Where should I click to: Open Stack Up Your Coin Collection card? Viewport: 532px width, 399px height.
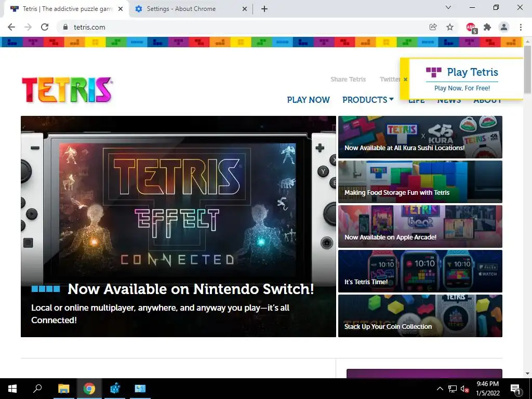[x=420, y=316]
